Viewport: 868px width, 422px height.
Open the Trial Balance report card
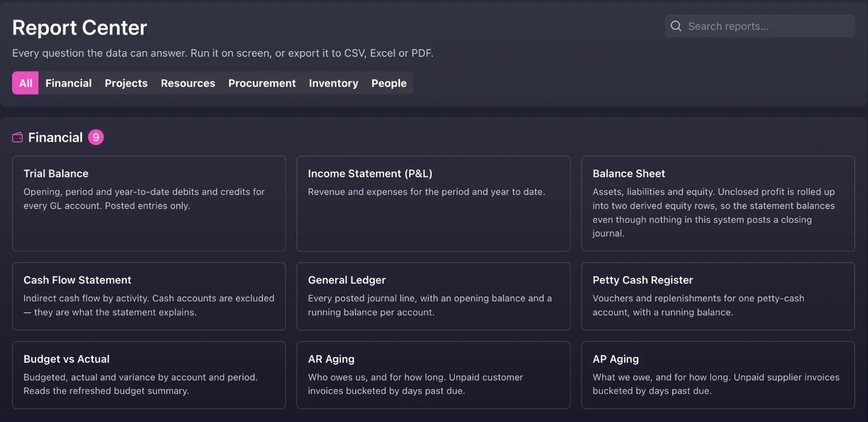[149, 204]
